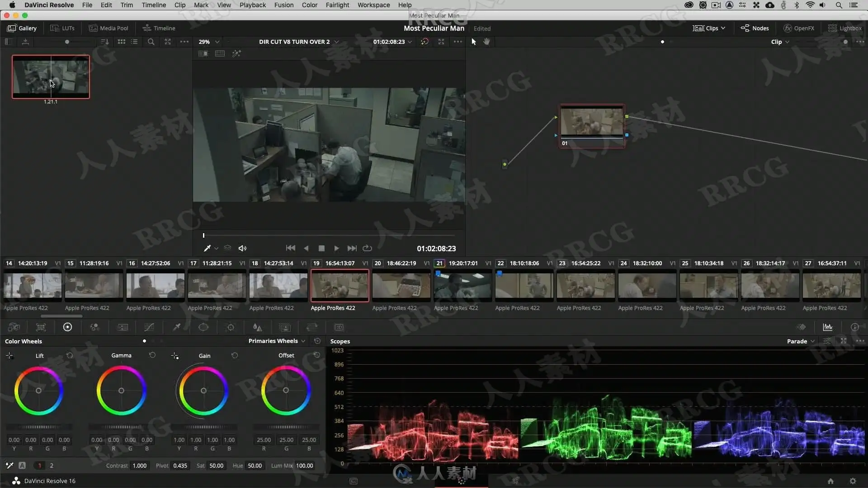Open the Playback menu
The width and height of the screenshot is (868, 488).
(253, 5)
